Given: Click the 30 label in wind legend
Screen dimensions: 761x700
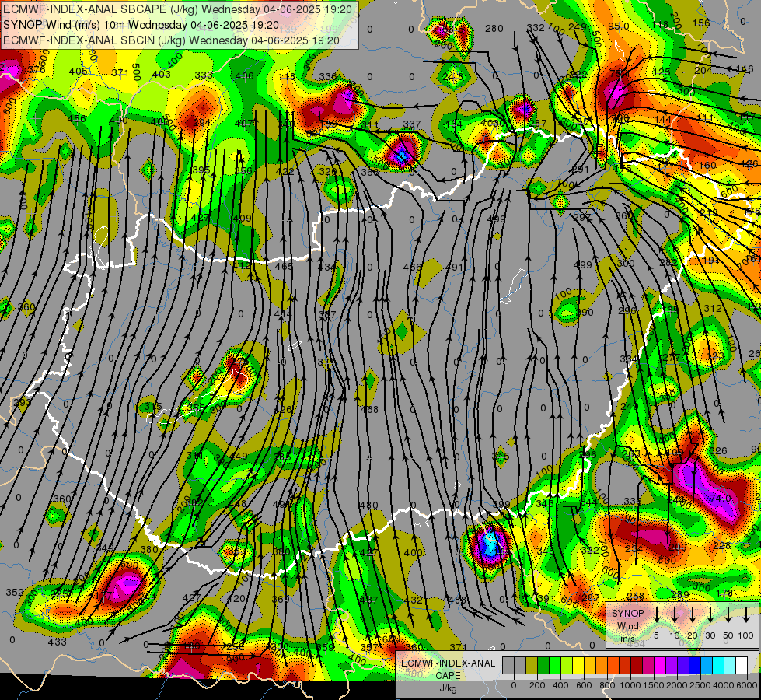Looking at the screenshot, I should pos(710,635).
